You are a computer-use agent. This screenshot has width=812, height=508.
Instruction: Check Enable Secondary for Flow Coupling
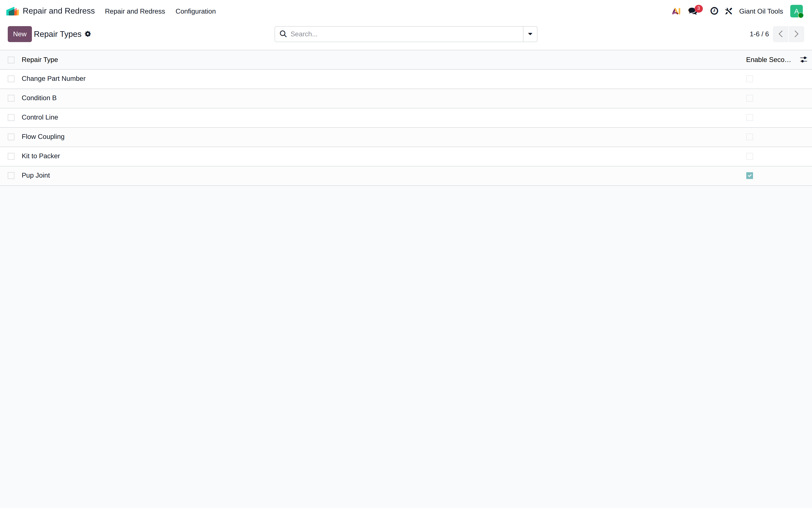[750, 137]
